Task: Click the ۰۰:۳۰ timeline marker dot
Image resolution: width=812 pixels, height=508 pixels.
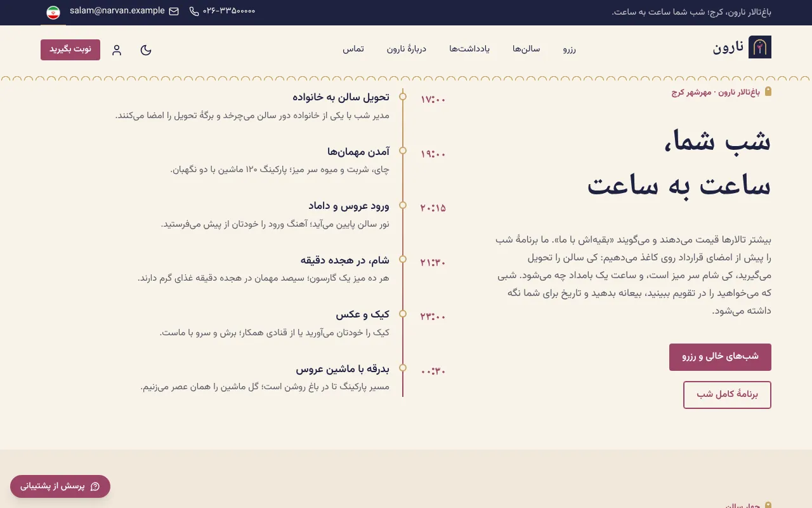Action: (x=403, y=368)
